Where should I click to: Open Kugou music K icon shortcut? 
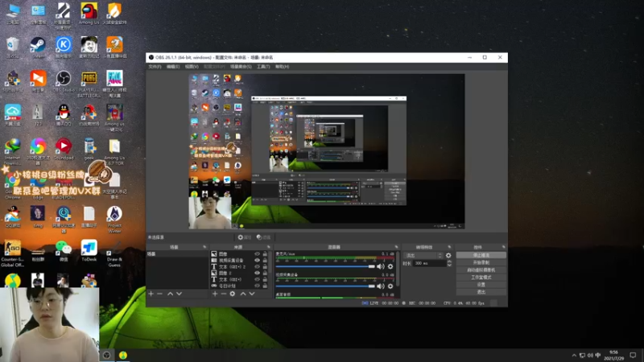click(64, 47)
